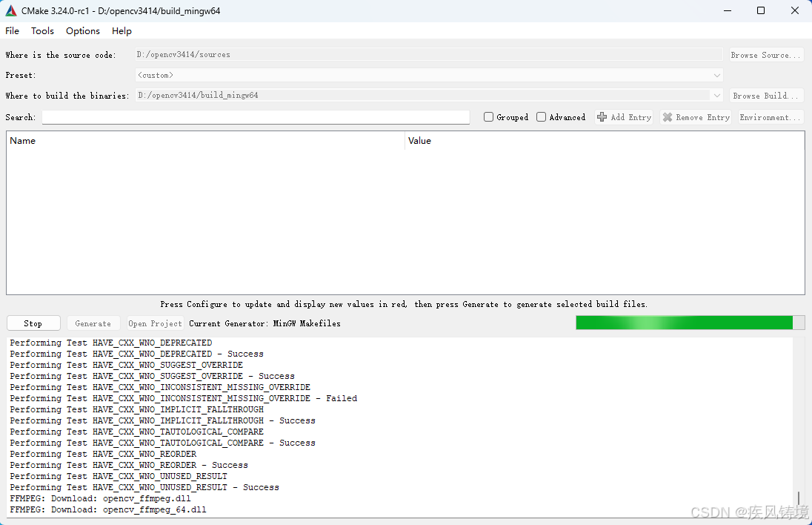
Task: Click log line 'HAVE_CXX_WNO_TAUTOLOGICAL_COMPARE - Success'
Action: point(162,443)
